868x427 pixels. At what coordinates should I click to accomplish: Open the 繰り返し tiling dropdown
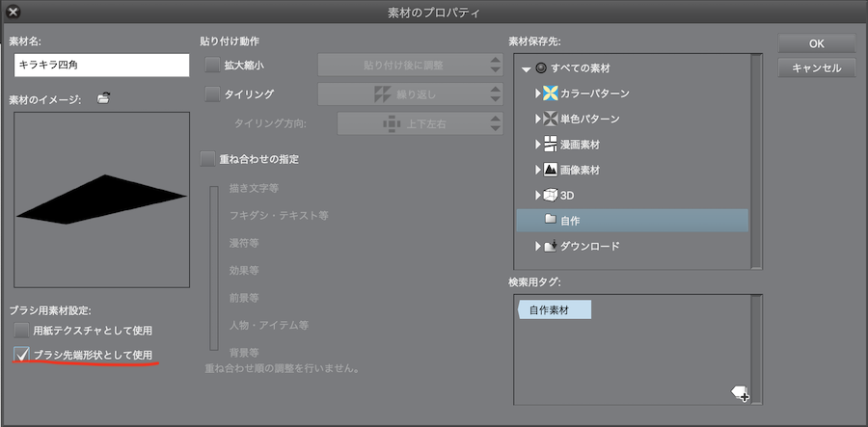click(x=410, y=94)
